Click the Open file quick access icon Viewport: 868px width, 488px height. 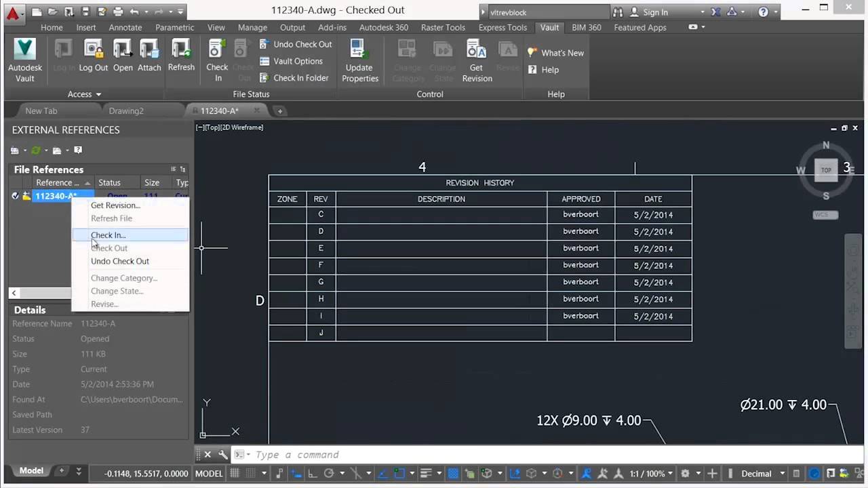coord(53,12)
